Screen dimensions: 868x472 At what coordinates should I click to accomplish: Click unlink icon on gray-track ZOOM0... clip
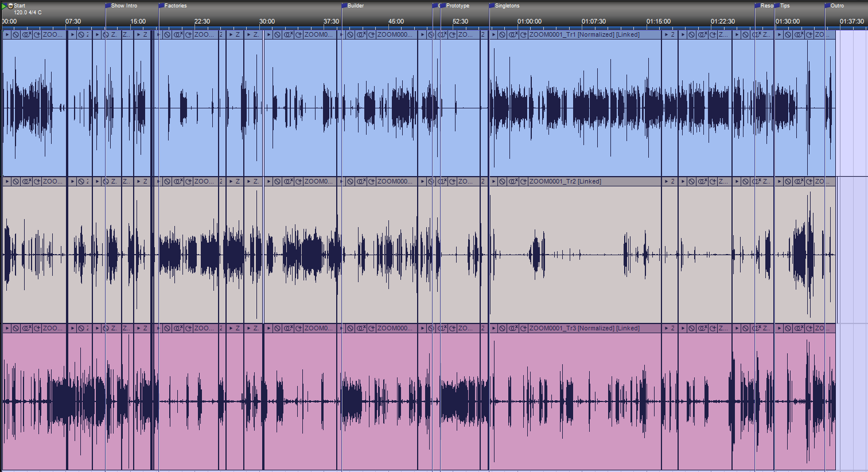[x=288, y=181]
